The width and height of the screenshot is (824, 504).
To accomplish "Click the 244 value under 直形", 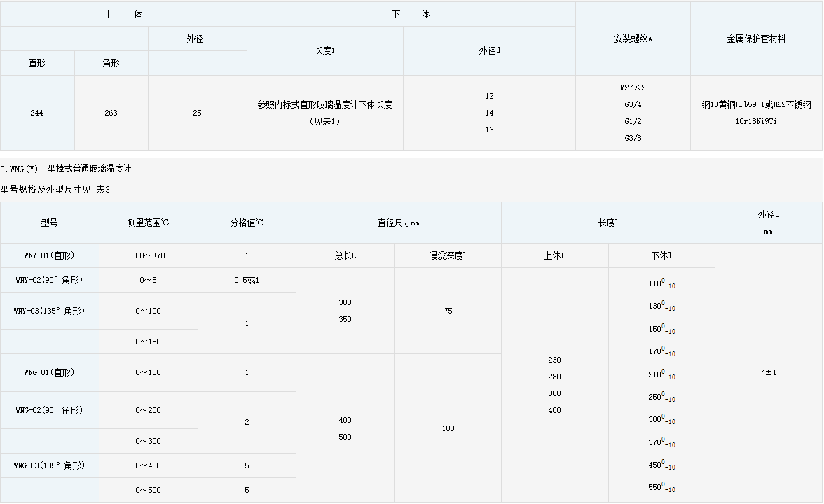I will click(x=36, y=113).
